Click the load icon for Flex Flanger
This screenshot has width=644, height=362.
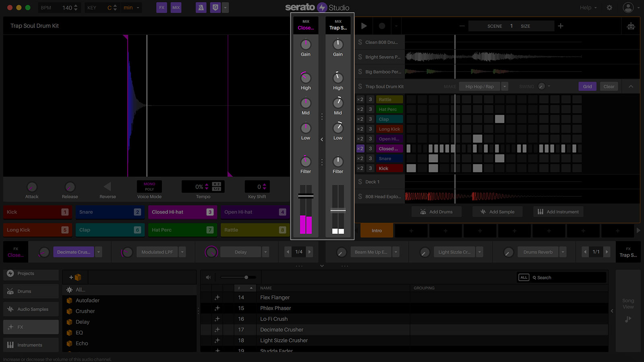tap(217, 298)
